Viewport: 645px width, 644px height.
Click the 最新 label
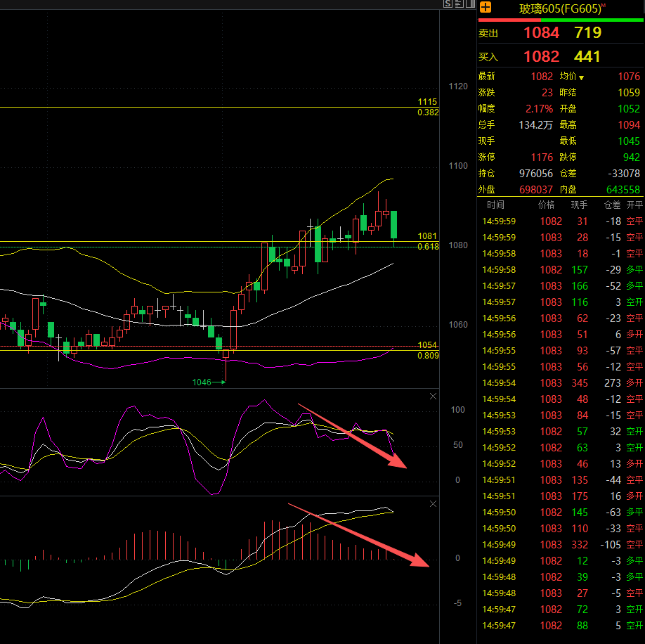point(487,76)
